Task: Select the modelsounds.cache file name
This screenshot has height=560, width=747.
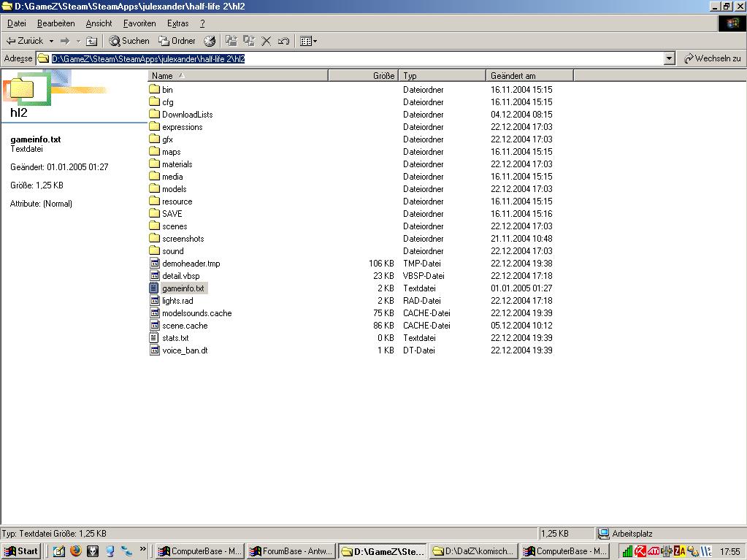Action: [196, 313]
